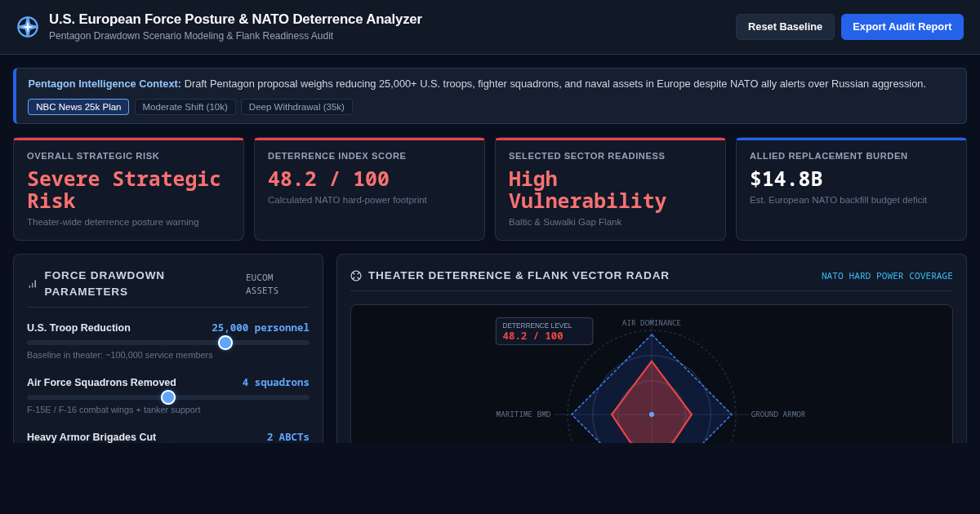Click NATO HARD POWER COVERAGE label
This screenshot has width=980, height=514.
[x=887, y=276]
